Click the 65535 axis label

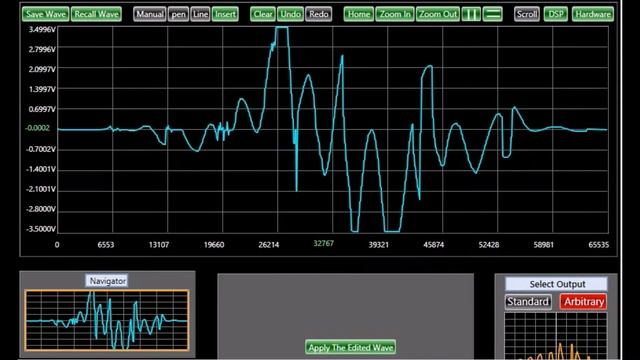(598, 245)
